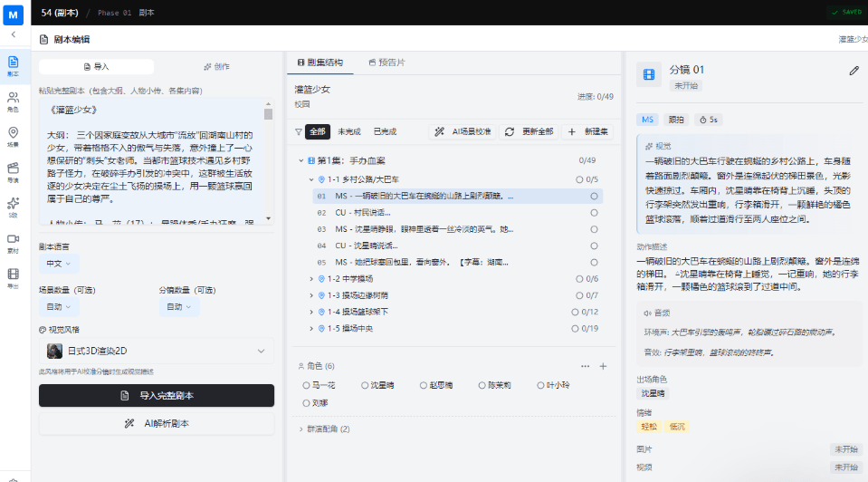Click the 5s duration tag
868x482 pixels.
coord(708,120)
